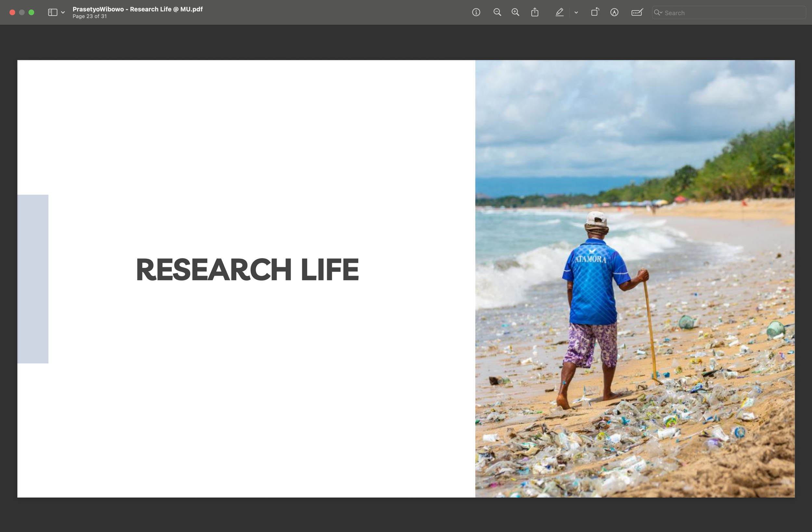812x532 pixels.
Task: Click the beach cleanup photo on slide
Action: (635, 278)
